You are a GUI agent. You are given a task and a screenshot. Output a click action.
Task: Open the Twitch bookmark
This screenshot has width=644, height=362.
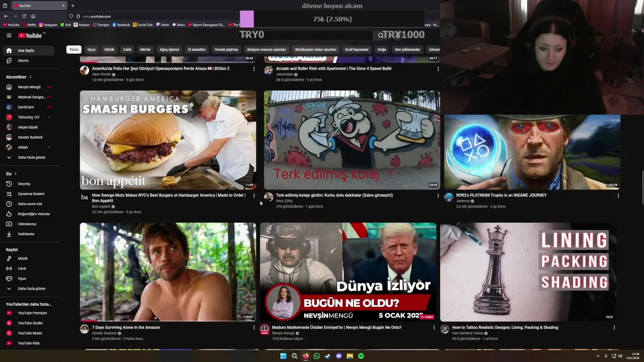(x=162, y=25)
